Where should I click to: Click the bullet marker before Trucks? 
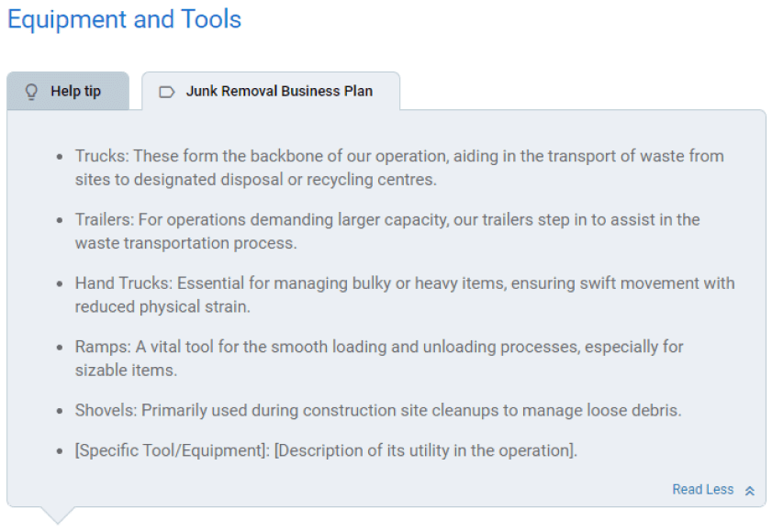60,157
